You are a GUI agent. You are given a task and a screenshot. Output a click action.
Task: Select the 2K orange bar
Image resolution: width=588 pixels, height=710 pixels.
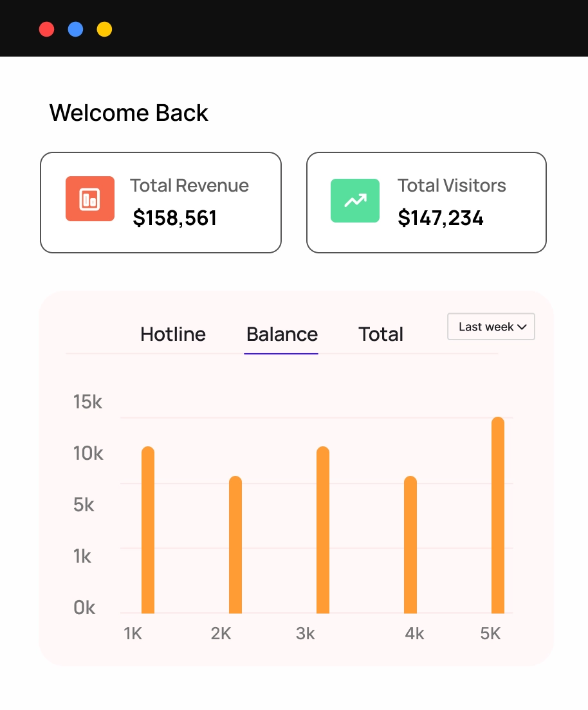235,545
